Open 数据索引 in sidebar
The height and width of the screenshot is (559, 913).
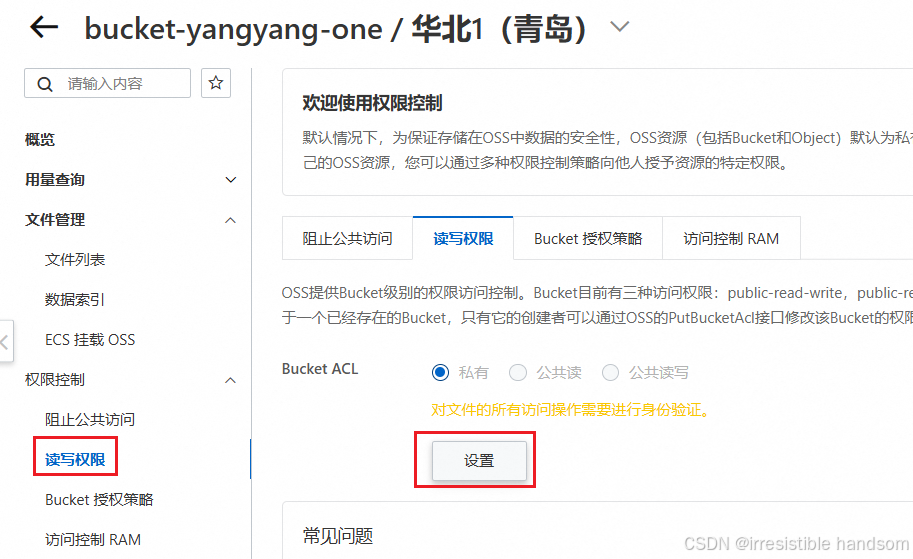75,300
